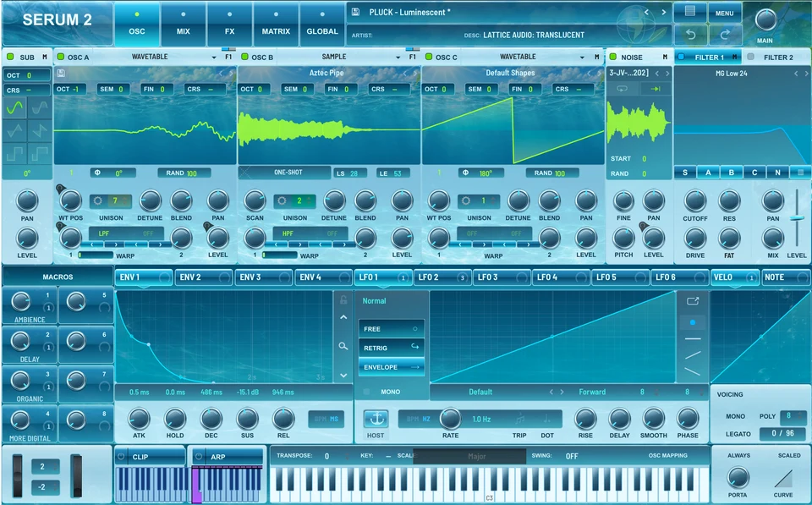Select the sine wave sub oscillator shape
The height and width of the screenshot is (505, 812).
click(14, 108)
